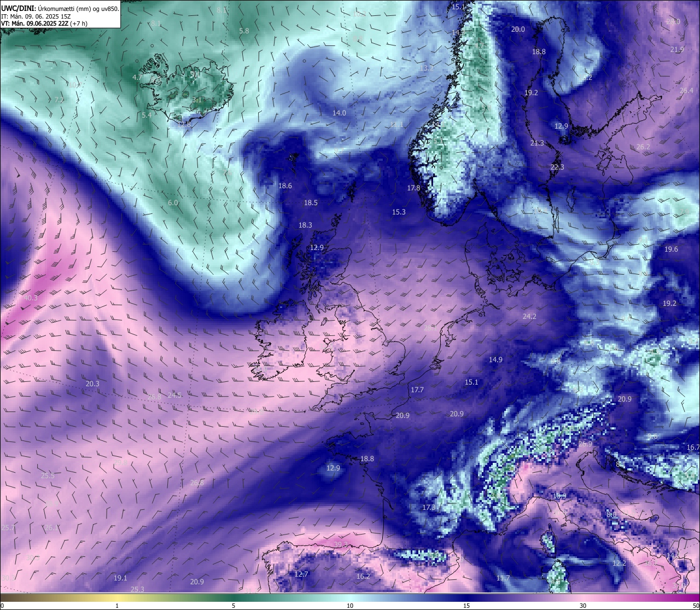700x610 pixels.
Task: Click the 17.7 value near Belgium
Action: (x=417, y=390)
